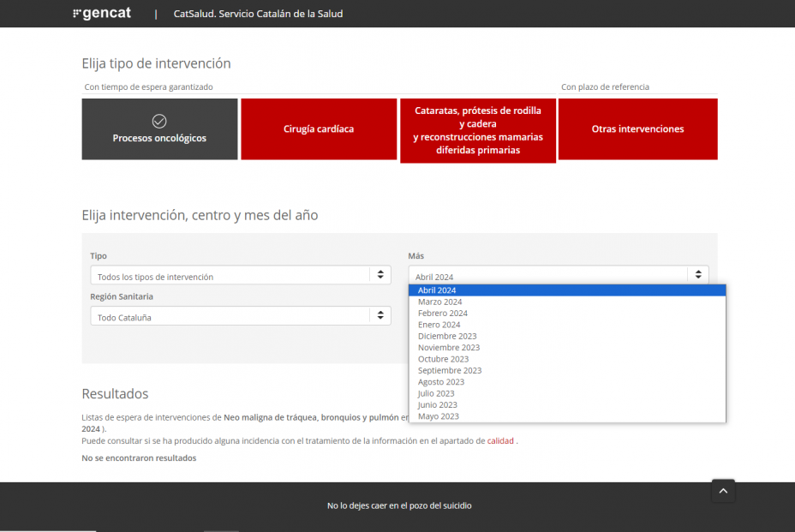795x532 pixels.
Task: Open the Otras intervenciones category
Action: click(637, 129)
